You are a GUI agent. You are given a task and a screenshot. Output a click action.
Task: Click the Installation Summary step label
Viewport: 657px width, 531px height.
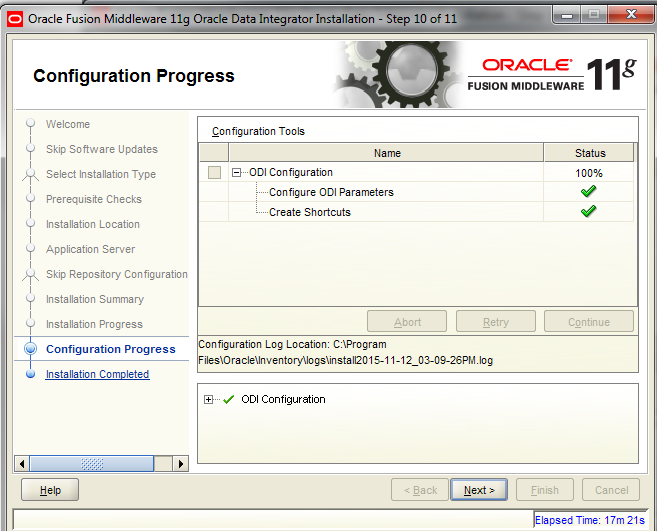pos(95,299)
